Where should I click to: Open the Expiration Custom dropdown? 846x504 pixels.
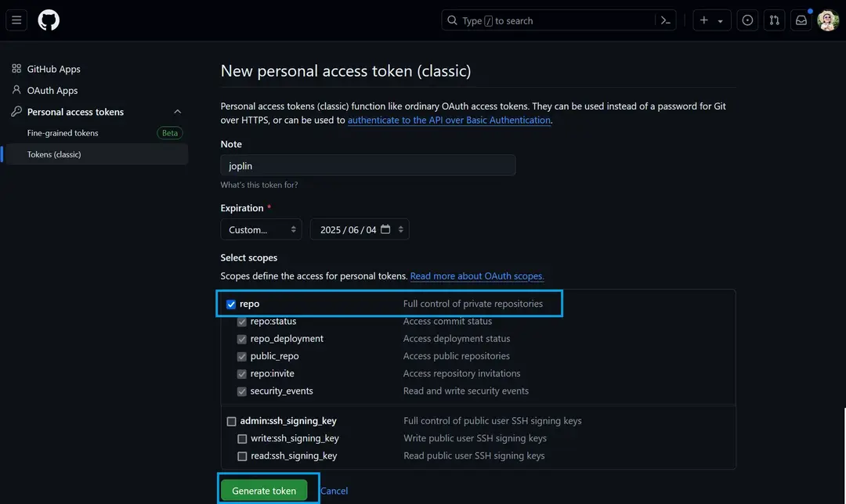(x=262, y=230)
